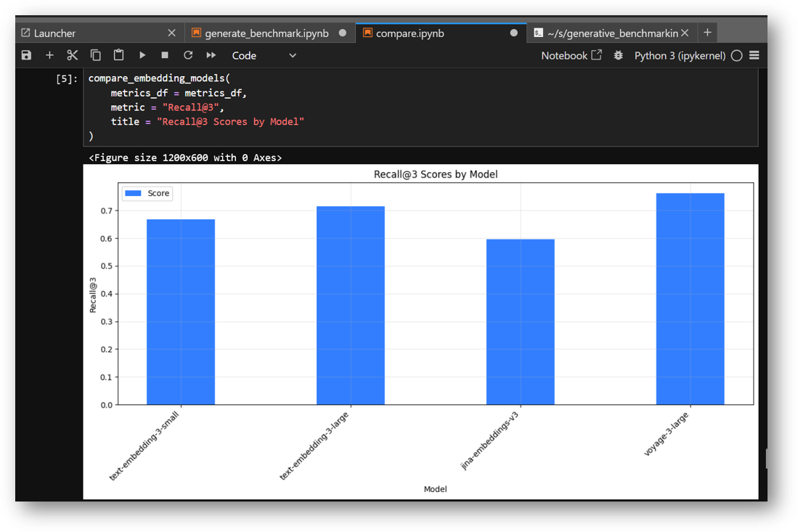Viewport: 798px width, 532px height.
Task: Restart kernel and run all cells
Action: point(211,55)
